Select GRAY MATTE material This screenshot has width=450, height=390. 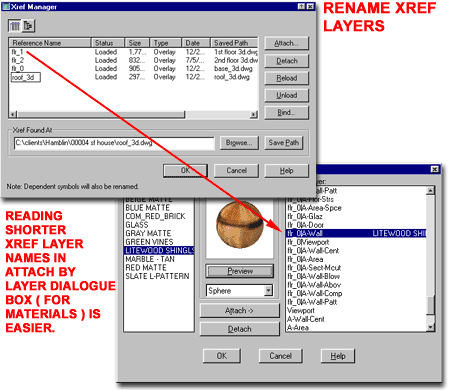[159, 234]
